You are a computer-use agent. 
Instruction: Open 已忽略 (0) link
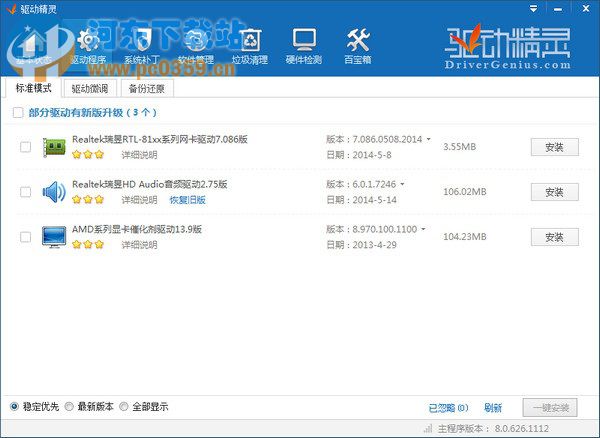448,408
